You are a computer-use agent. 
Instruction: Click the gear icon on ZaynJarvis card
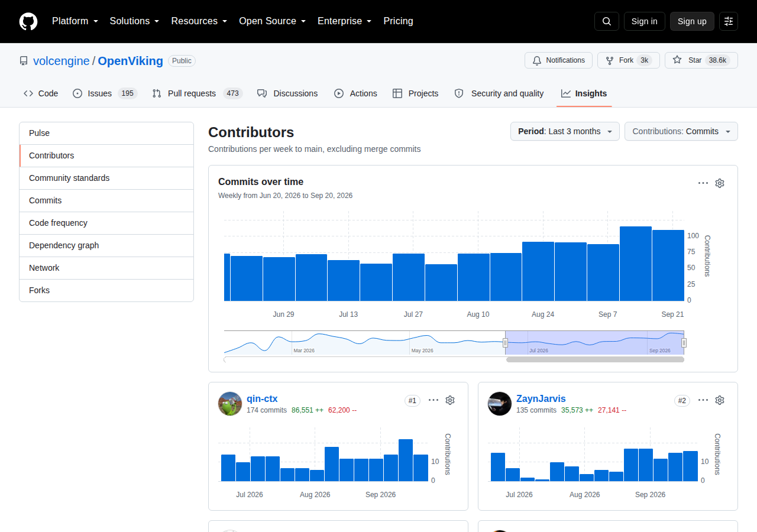coord(720,400)
